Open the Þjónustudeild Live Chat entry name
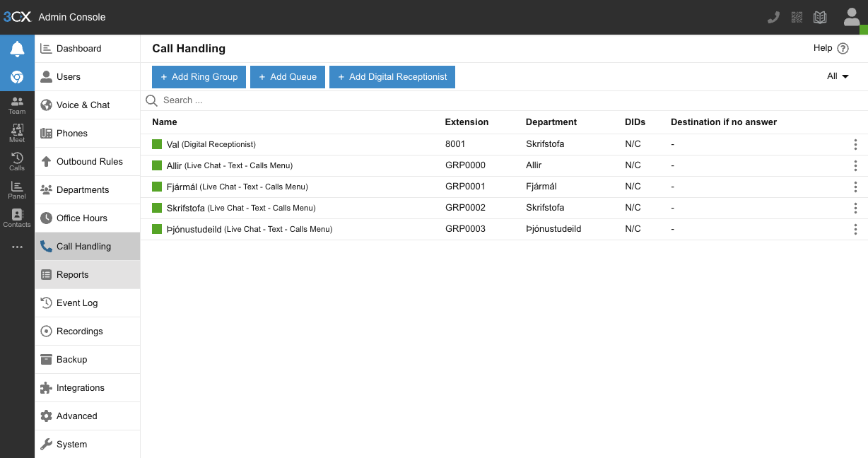868x458 pixels. pyautogui.click(x=250, y=229)
